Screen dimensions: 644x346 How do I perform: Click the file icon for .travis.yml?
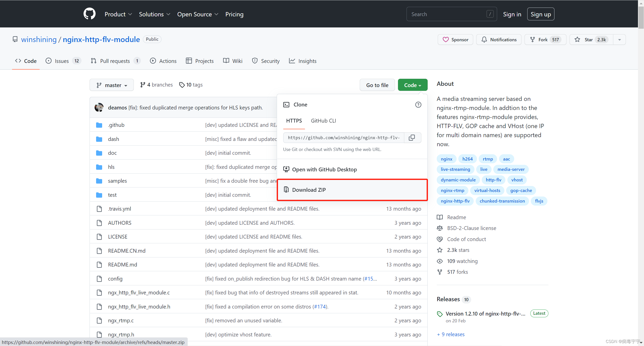pyautogui.click(x=99, y=209)
